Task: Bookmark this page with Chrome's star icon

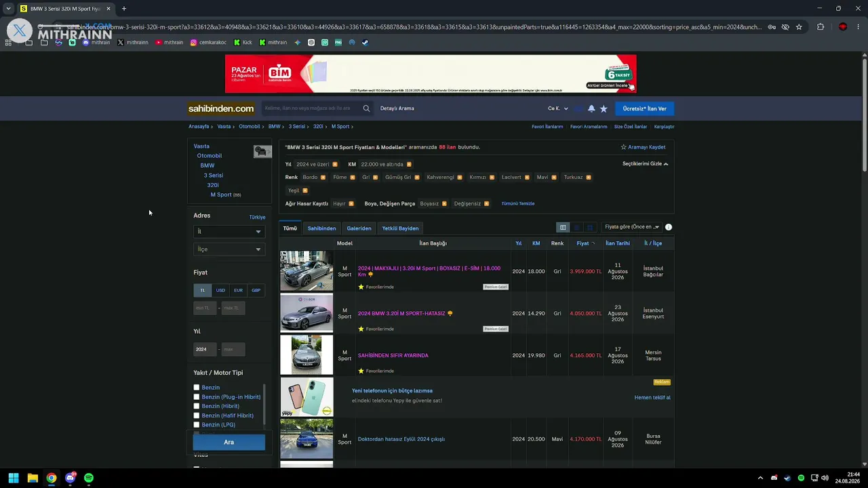Action: click(799, 27)
